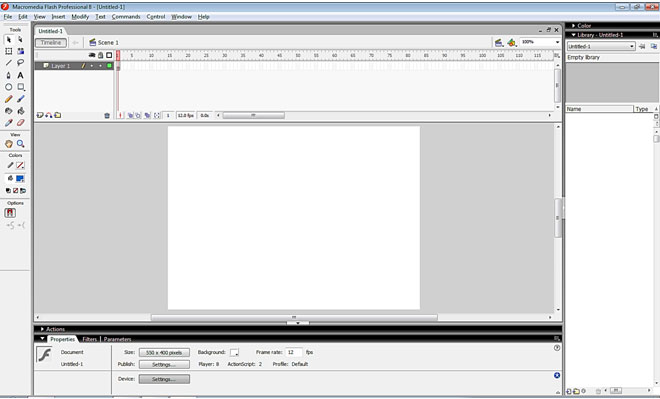Screen dimensions: 660x399
Task: Collapse the Library - Untitled-1 panel
Action: (x=573, y=35)
